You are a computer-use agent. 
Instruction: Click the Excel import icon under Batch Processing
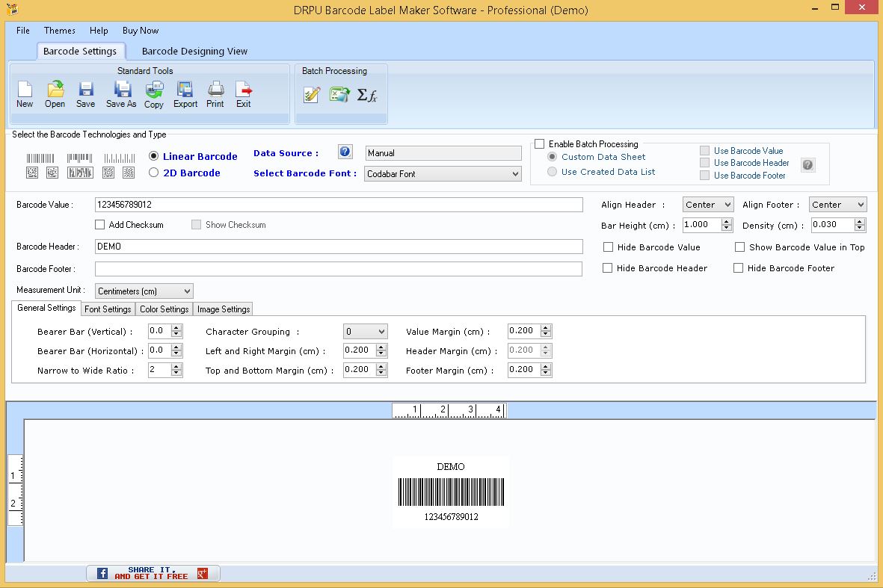point(339,95)
